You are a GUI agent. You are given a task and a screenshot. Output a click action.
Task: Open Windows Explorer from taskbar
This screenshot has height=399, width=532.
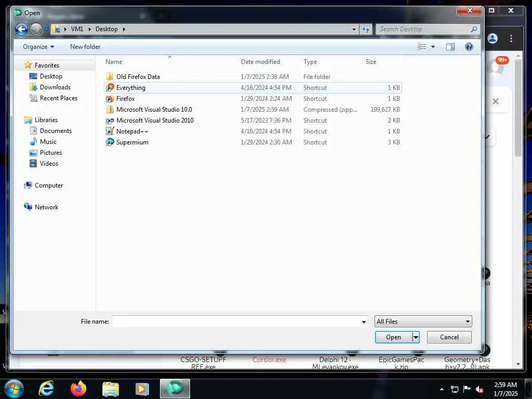point(111,389)
